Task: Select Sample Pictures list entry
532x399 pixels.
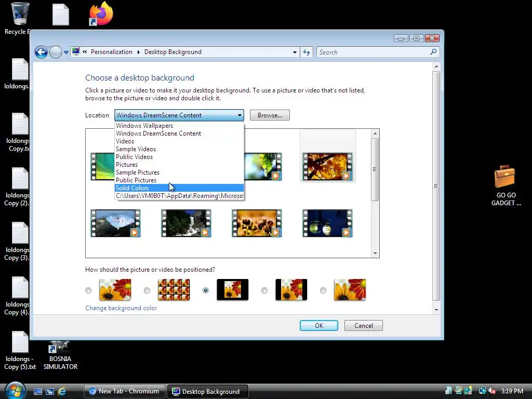Action: tap(179, 172)
